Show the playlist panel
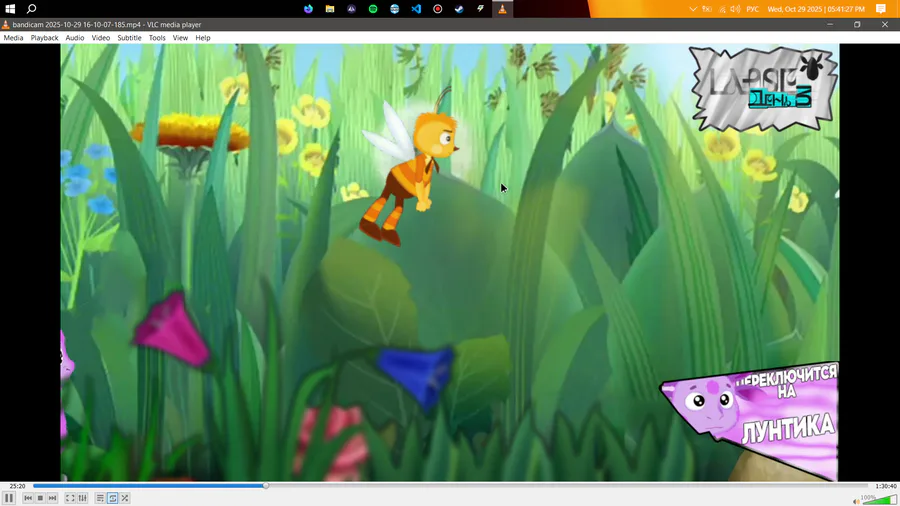900x506 pixels. click(x=100, y=498)
